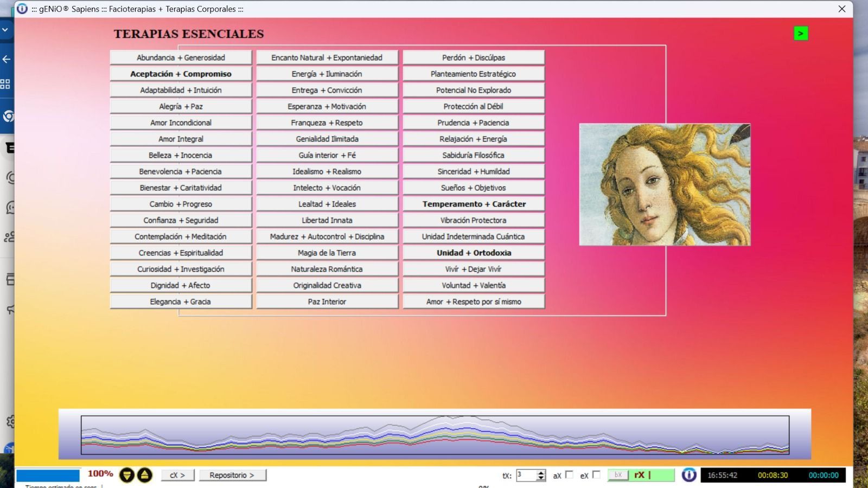868x488 pixels.
Task: Open the Repositorio > menu
Action: pos(232,476)
